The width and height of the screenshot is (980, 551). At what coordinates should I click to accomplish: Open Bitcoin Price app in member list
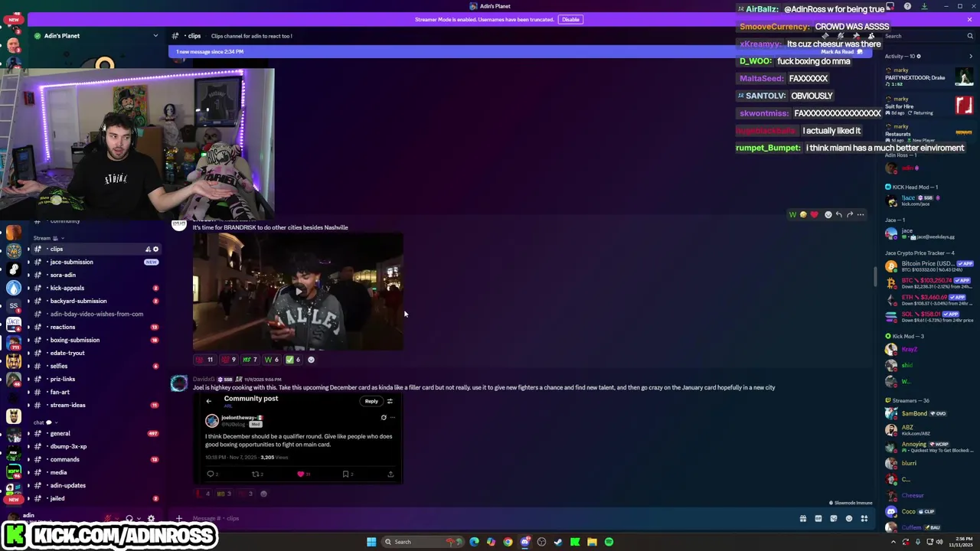click(x=929, y=266)
